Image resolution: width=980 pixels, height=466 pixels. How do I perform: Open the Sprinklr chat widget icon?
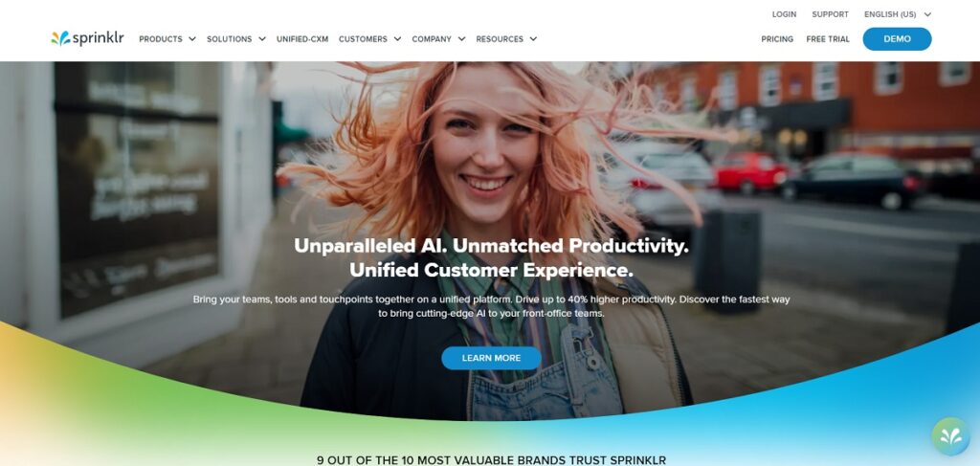[950, 436]
